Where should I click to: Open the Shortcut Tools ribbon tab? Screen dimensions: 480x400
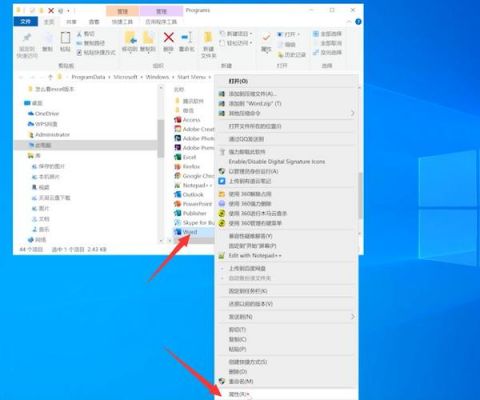[122, 22]
